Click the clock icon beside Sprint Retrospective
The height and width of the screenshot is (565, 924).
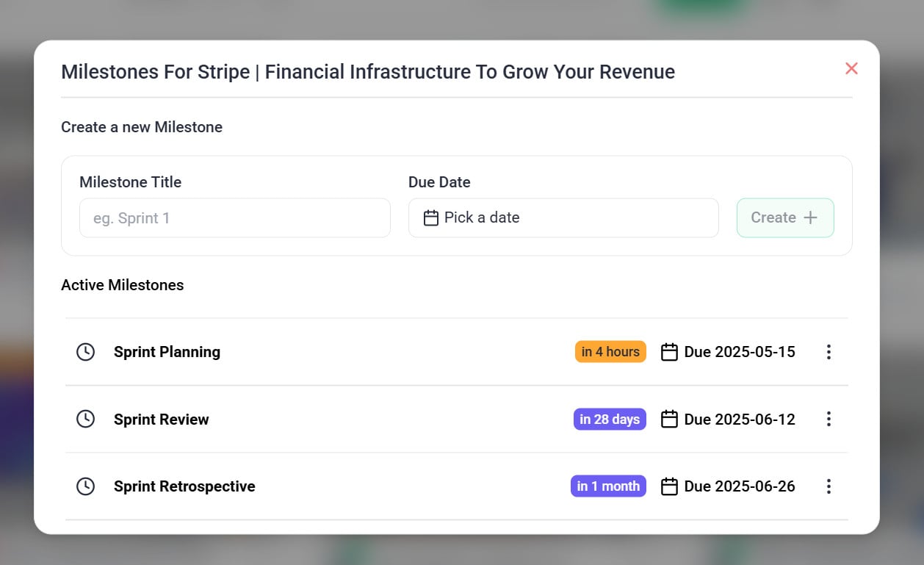tap(86, 486)
